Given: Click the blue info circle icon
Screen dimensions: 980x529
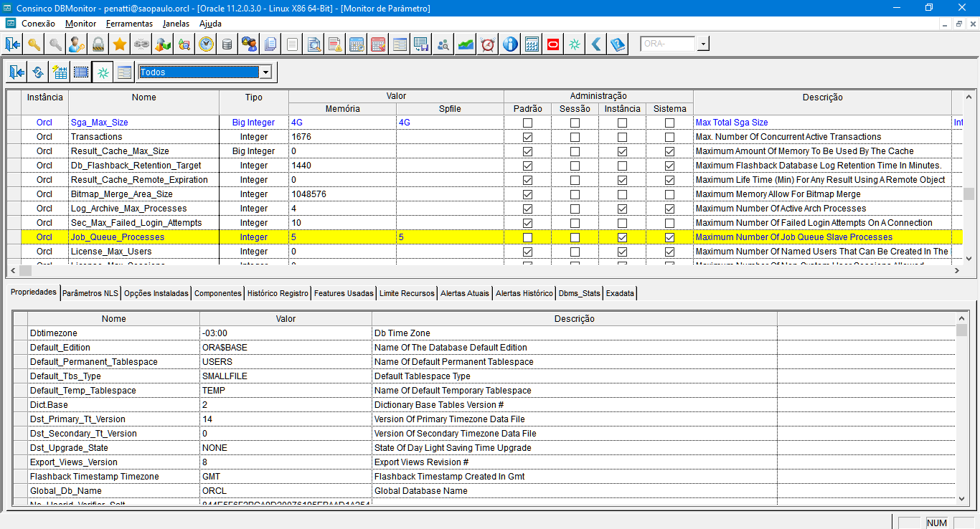Looking at the screenshot, I should [510, 44].
